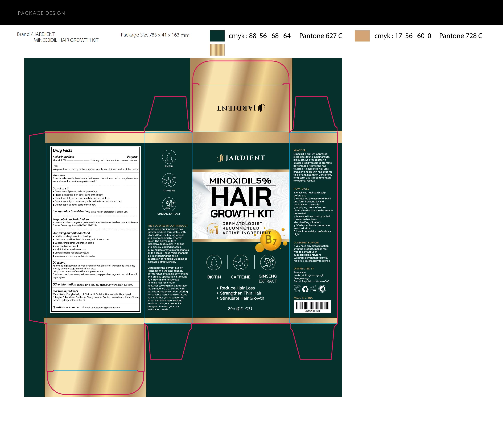Click the PACKAGE DESIGN title text
Viewport: 503px width, 448px height.
(x=41, y=13)
